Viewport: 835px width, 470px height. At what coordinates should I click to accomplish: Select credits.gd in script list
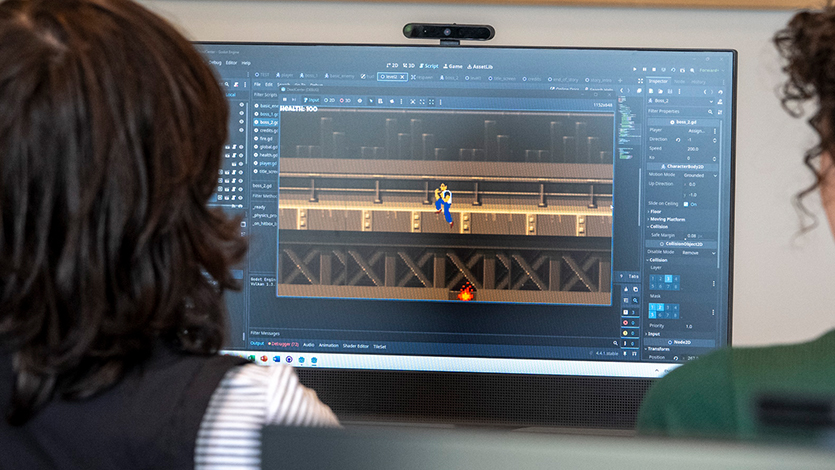(266, 130)
